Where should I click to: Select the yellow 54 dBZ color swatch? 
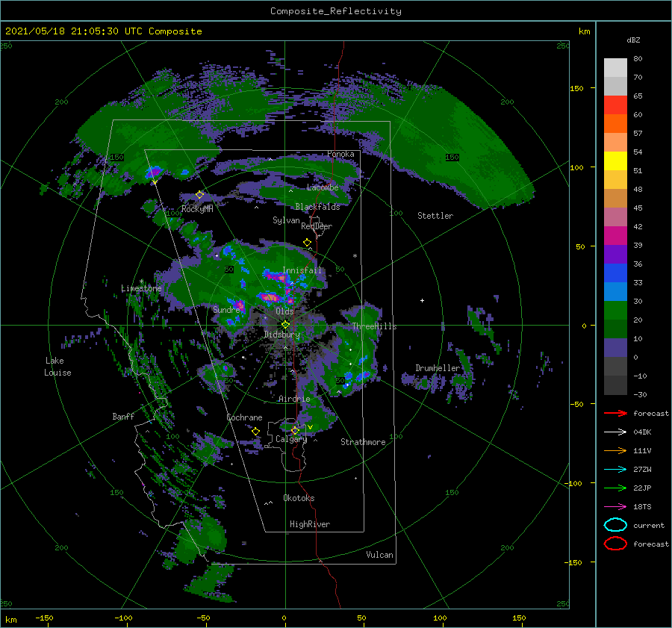[615, 161]
